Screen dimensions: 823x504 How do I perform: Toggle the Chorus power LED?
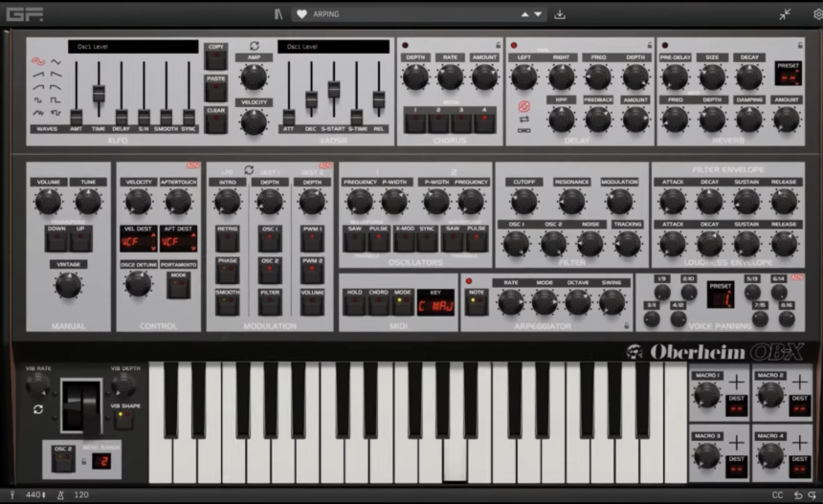tap(405, 46)
